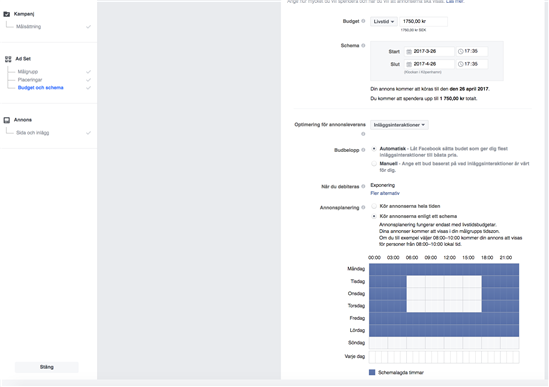Select the Manuell bid radio button
This screenshot has width=549, height=387.
(x=374, y=164)
